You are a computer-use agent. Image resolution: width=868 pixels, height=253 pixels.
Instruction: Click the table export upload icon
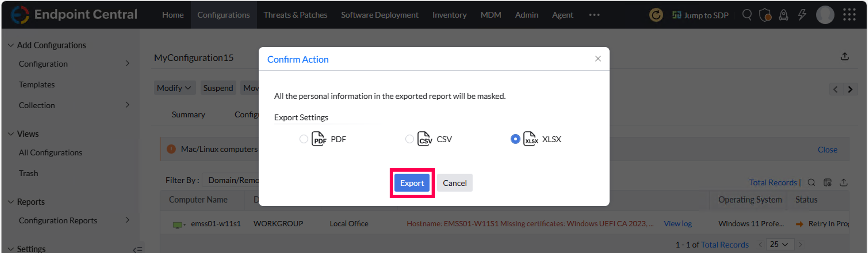844,182
